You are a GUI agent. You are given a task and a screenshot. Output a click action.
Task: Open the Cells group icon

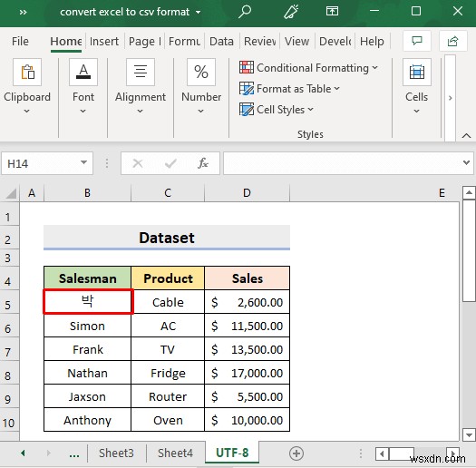[417, 73]
